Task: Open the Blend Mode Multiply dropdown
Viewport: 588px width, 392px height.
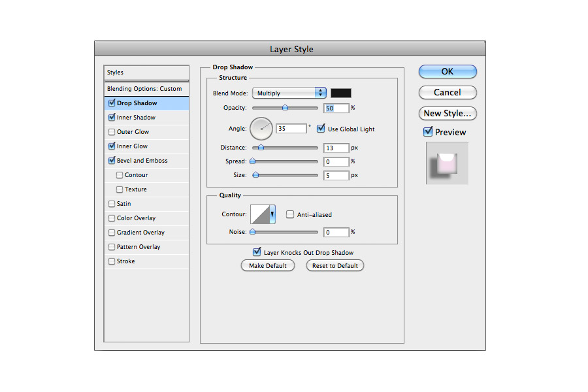Action: point(289,93)
